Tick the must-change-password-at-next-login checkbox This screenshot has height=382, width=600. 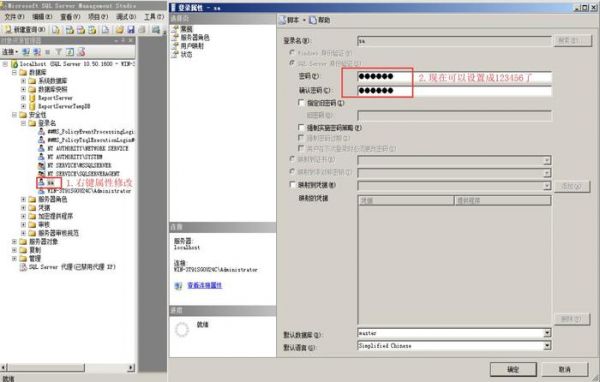tap(301, 148)
